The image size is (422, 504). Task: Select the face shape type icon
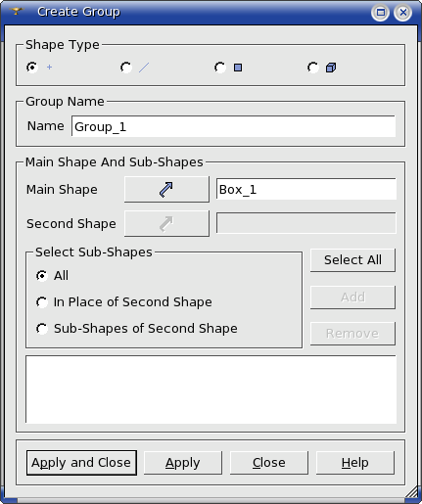click(x=238, y=68)
